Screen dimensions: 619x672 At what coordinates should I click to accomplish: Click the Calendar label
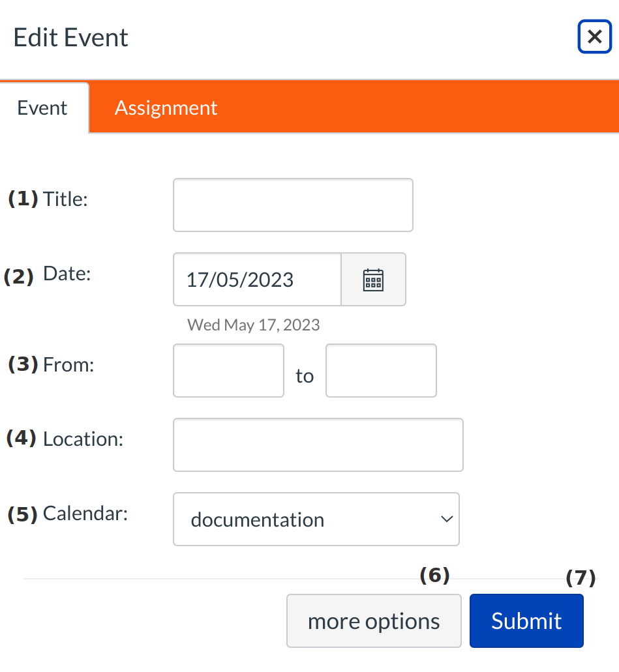pyautogui.click(x=85, y=514)
